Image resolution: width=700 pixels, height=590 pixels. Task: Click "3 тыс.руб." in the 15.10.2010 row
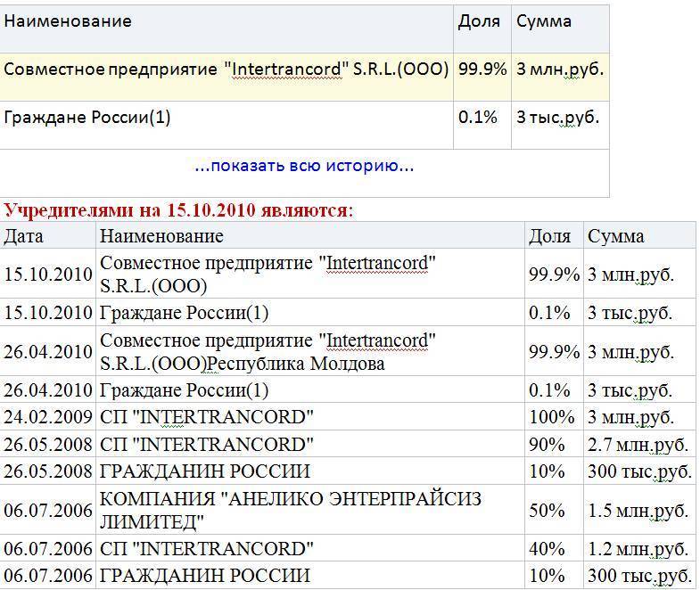point(630,313)
